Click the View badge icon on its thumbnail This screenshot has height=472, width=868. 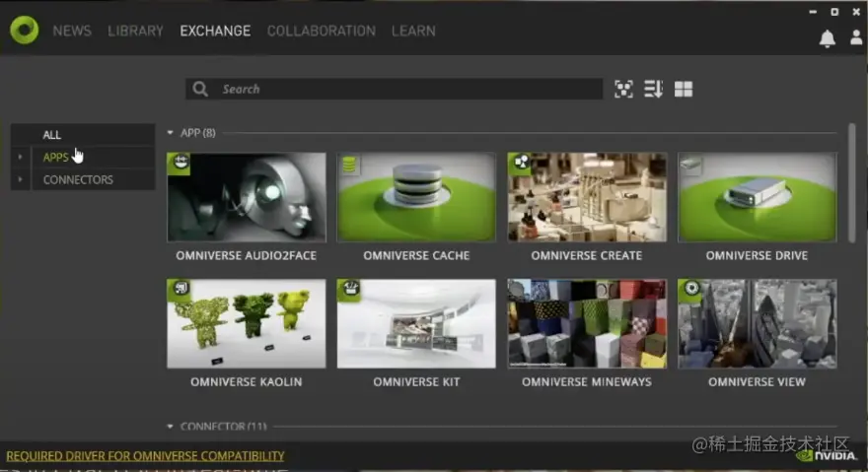(x=690, y=290)
